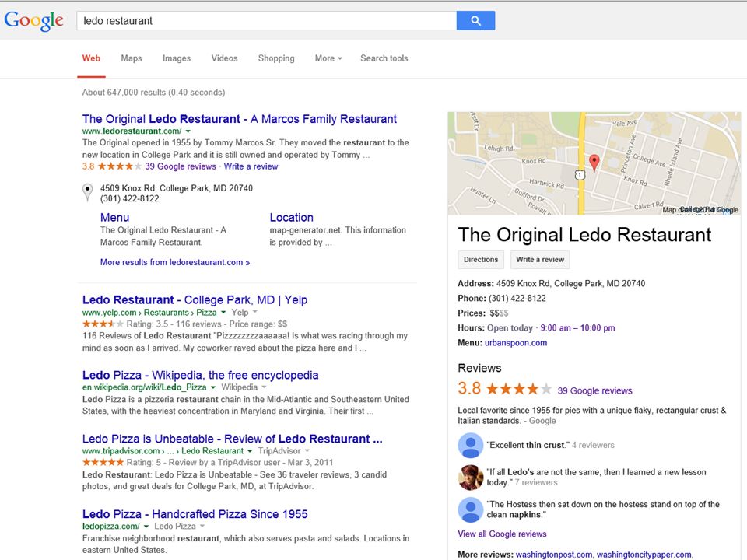
Task: Select the Web tab
Action: pos(91,58)
